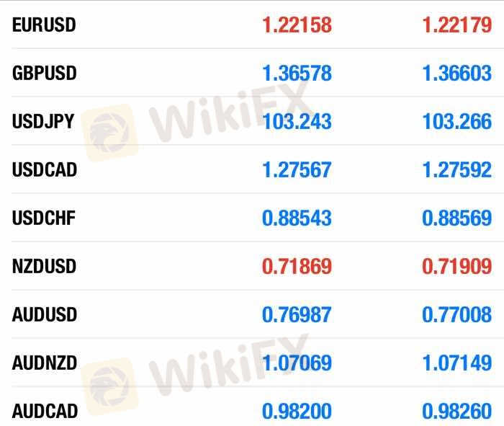Tap AUDUSD bid price 0.76987
Image resolution: width=504 pixels, height=426 pixels.
point(297,315)
